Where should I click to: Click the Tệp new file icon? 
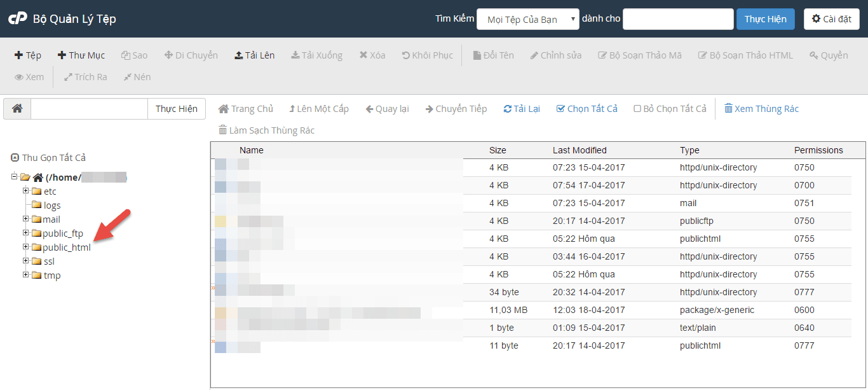pos(19,55)
